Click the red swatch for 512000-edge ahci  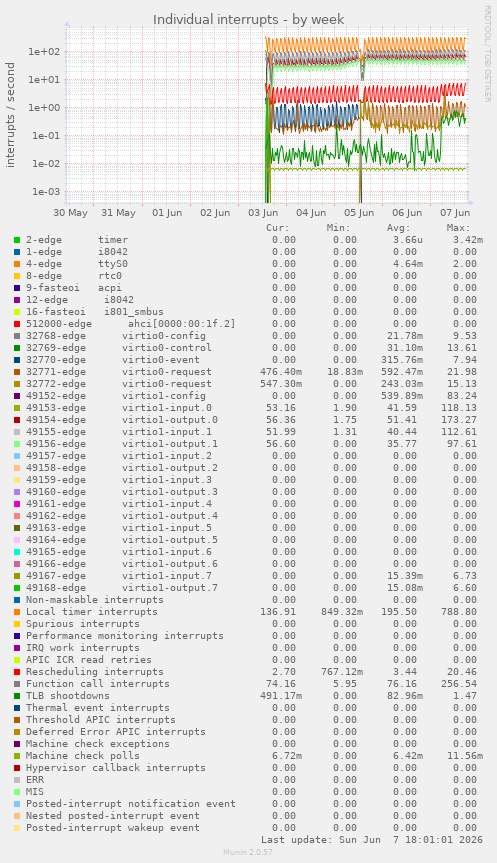(x=17, y=324)
